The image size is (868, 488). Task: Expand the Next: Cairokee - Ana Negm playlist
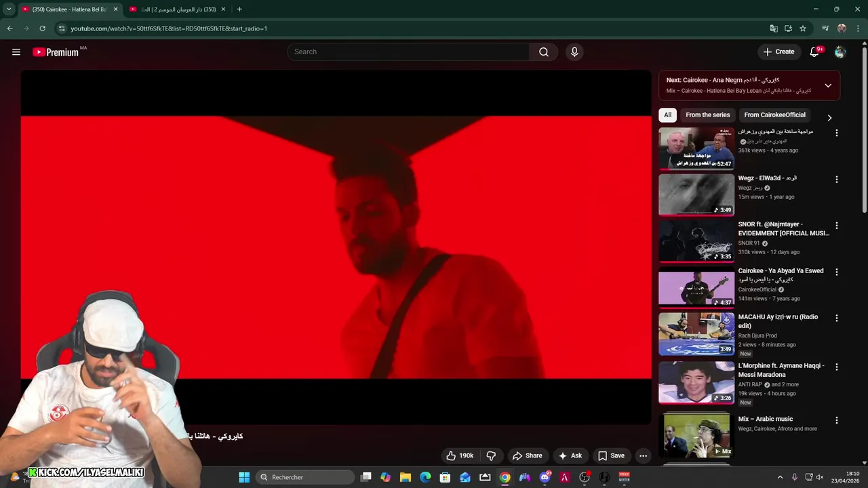(x=828, y=85)
